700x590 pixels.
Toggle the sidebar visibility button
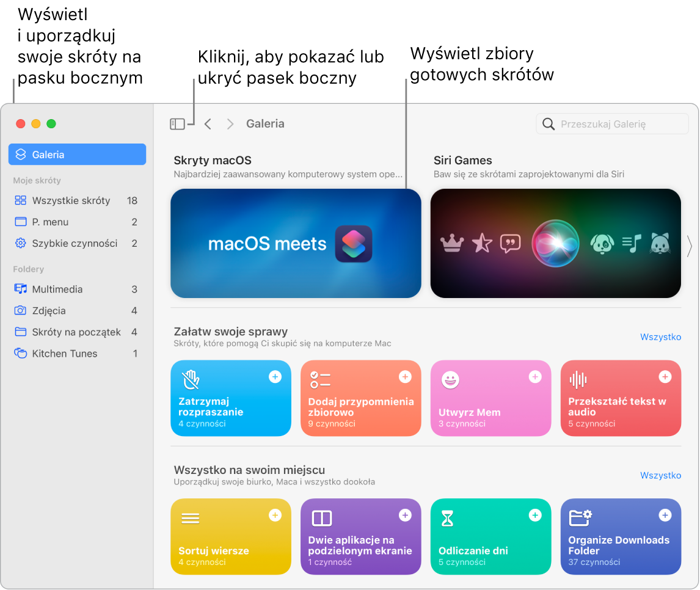[177, 124]
